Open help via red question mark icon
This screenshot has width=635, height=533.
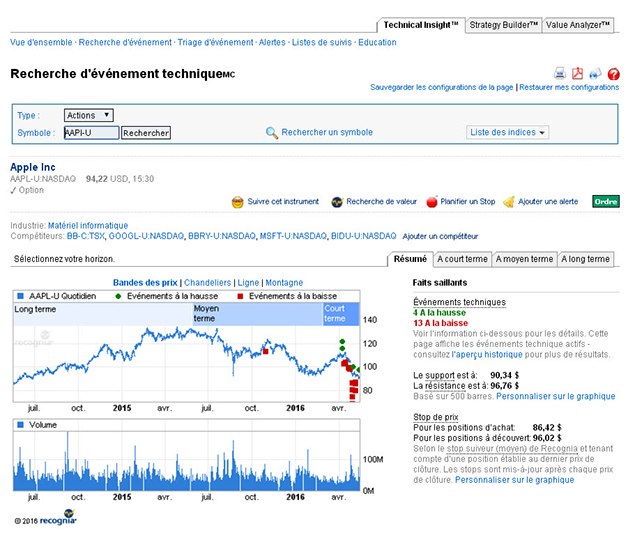(614, 74)
